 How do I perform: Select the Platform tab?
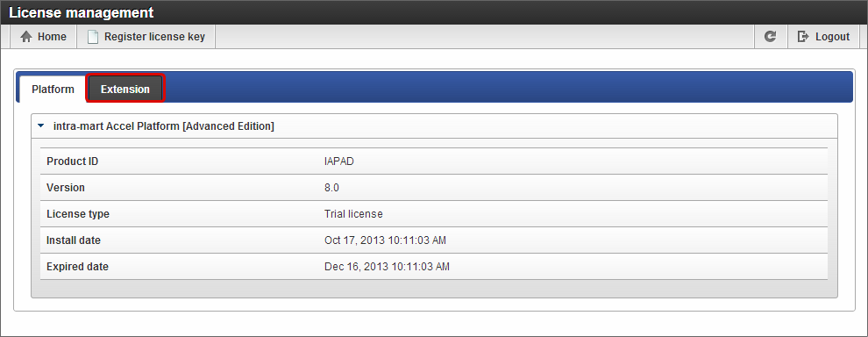(x=53, y=89)
